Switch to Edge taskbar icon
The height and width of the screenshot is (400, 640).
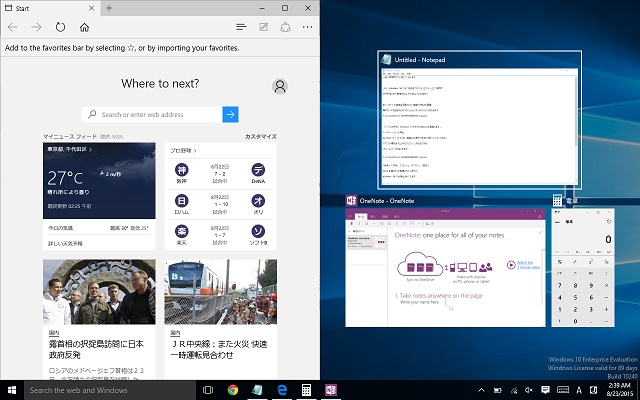(282, 390)
